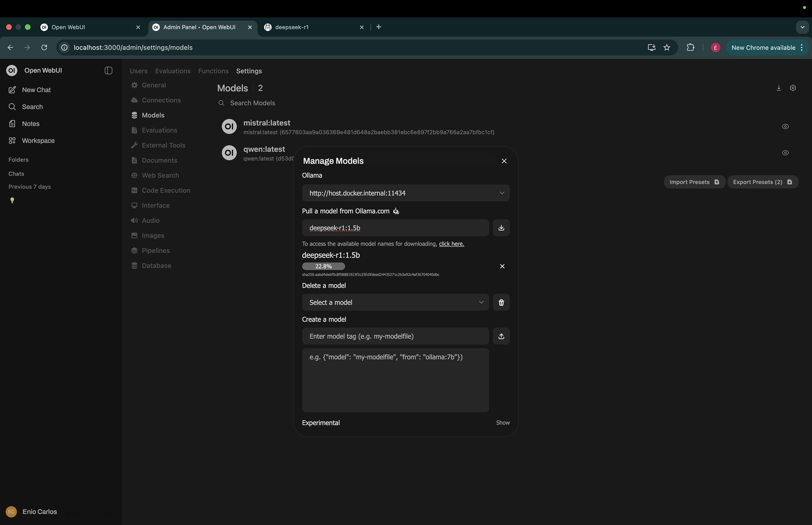This screenshot has height=525, width=812.
Task: Open Chrome tab search dropdown arrow
Action: 802,27
